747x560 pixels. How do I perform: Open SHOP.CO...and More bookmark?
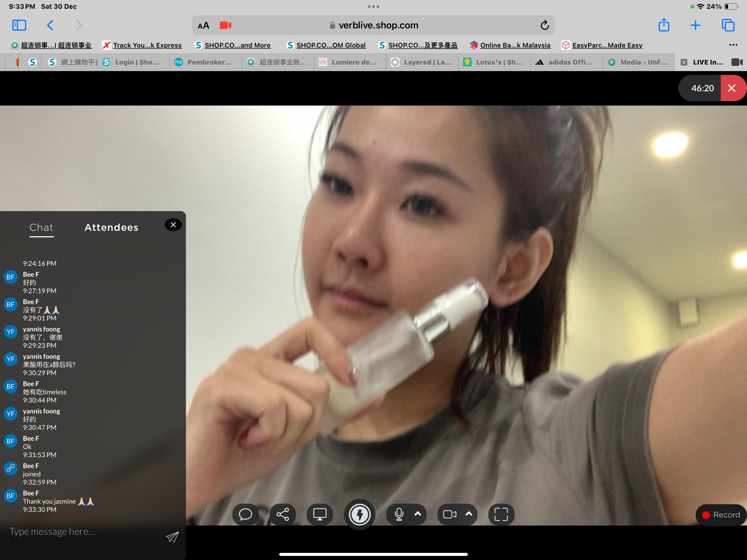[233, 45]
